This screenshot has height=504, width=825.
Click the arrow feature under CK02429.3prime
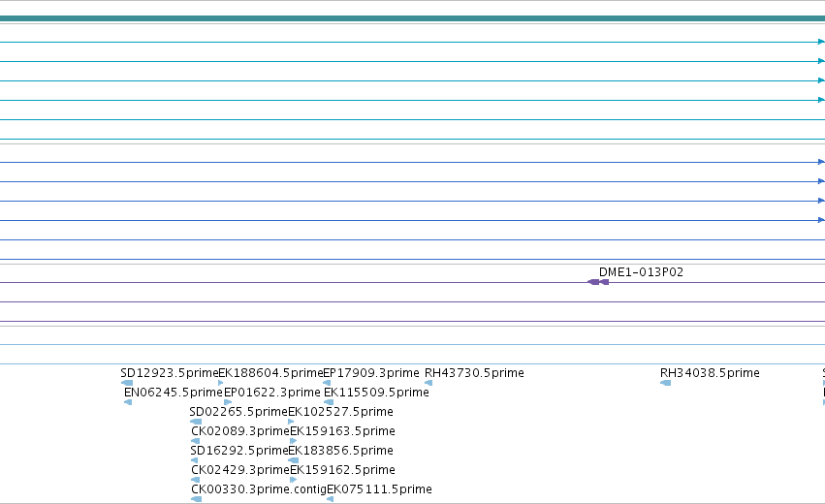coord(195,481)
